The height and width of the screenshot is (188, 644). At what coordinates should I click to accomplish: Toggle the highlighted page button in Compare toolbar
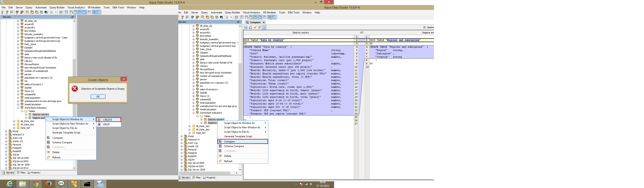coord(264,28)
